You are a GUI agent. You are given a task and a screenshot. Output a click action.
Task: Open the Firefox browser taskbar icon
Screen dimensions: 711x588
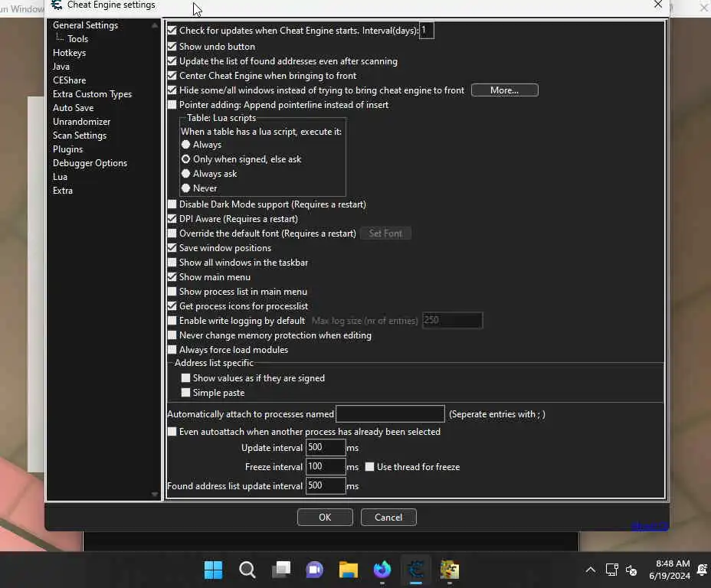[x=382, y=570]
